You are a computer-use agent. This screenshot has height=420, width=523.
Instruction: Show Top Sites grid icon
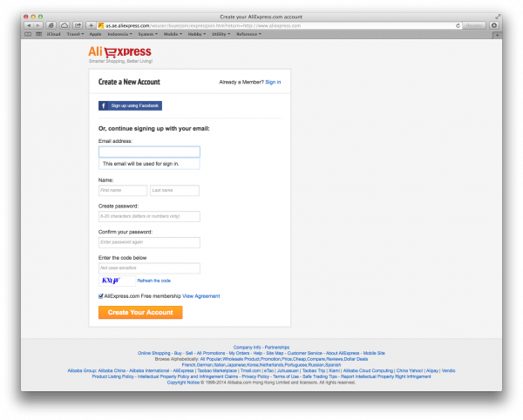[38, 34]
